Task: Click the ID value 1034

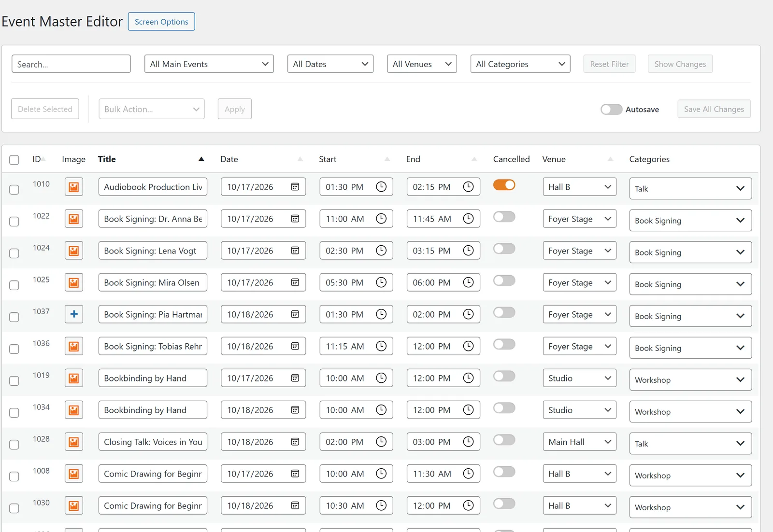Action: [x=41, y=407]
